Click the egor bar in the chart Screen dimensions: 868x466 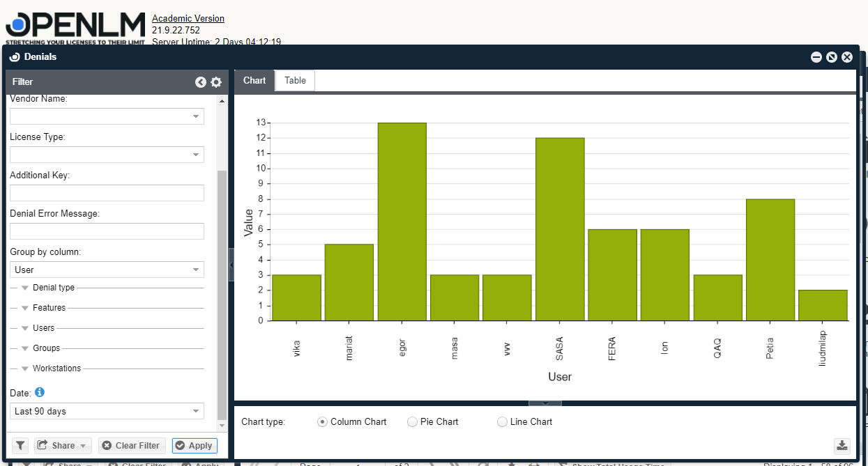point(402,222)
